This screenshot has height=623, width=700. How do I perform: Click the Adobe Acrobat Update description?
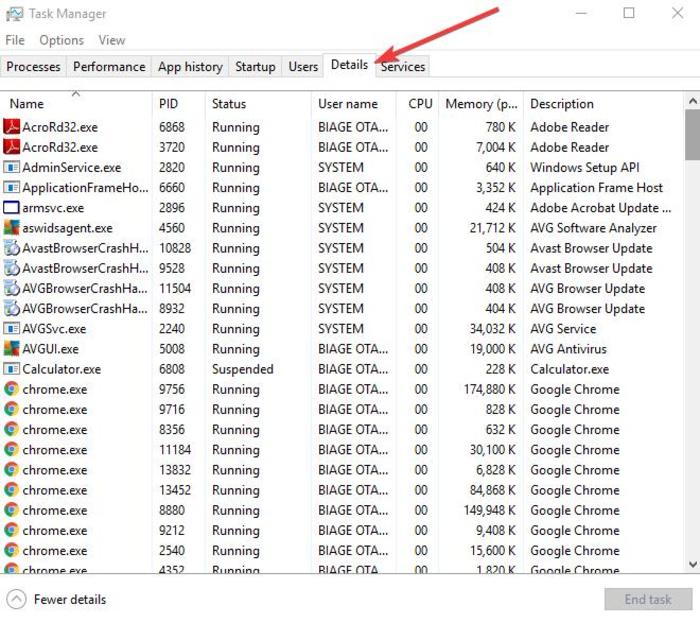click(600, 208)
